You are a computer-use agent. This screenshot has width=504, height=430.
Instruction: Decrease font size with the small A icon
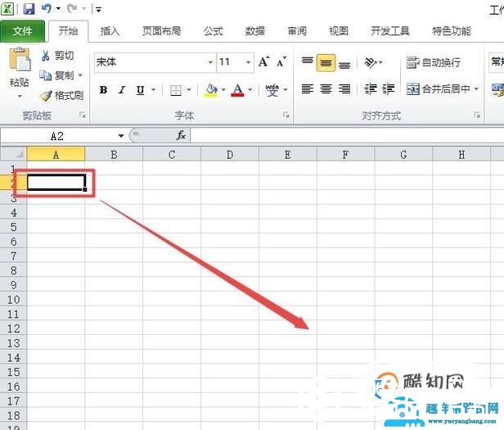click(281, 61)
